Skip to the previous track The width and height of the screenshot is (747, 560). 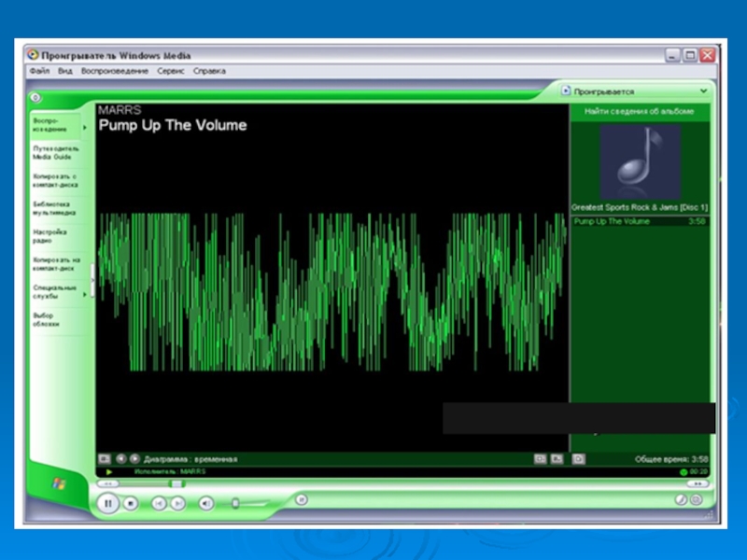coord(158,503)
